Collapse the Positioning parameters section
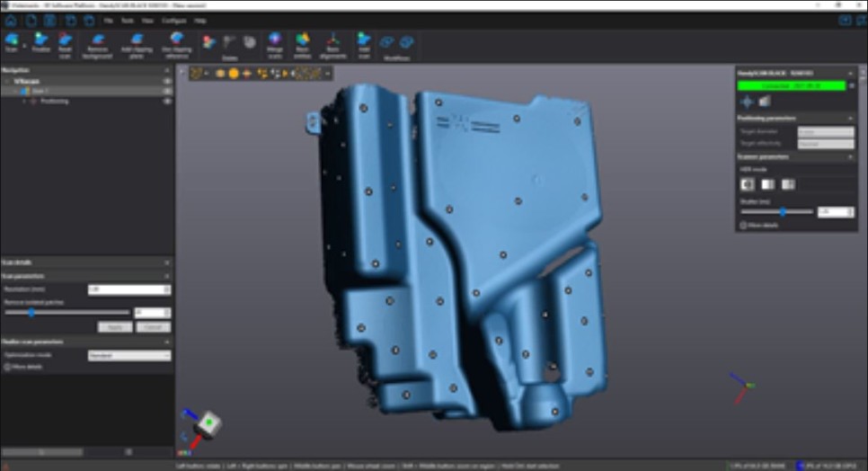The image size is (868, 471). click(x=850, y=119)
